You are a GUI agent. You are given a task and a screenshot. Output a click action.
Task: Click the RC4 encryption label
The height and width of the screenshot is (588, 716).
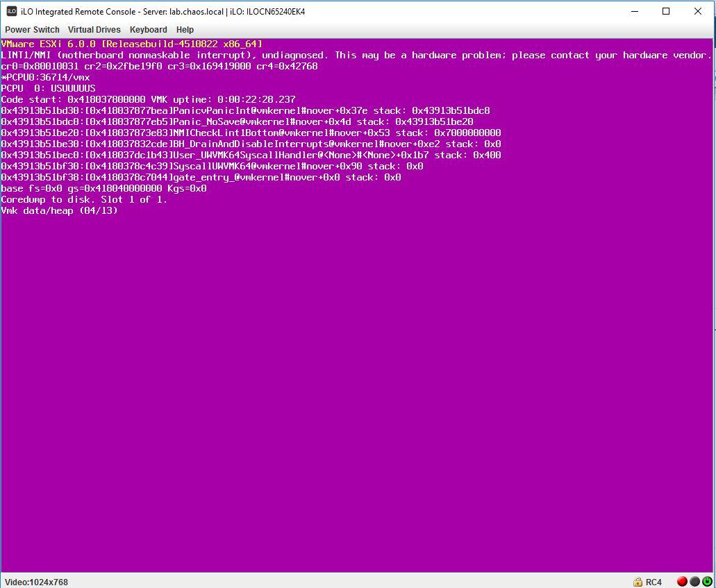point(653,582)
